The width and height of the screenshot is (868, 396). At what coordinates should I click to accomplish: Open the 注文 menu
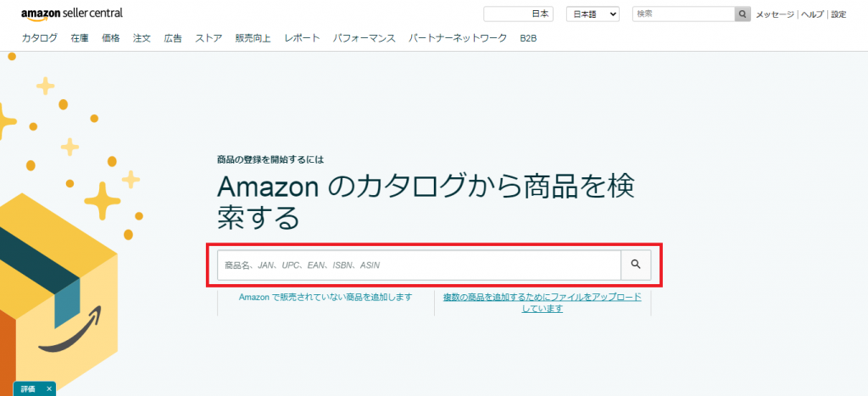142,38
